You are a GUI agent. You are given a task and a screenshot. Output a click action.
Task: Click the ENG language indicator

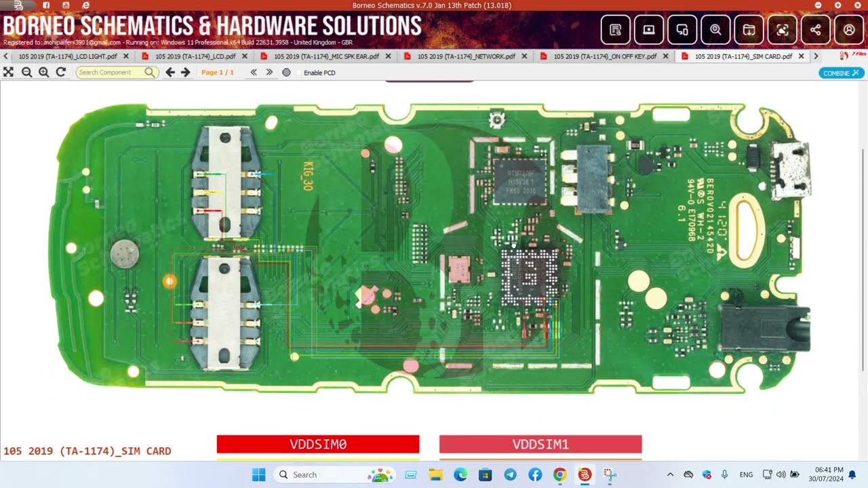pyautogui.click(x=746, y=474)
